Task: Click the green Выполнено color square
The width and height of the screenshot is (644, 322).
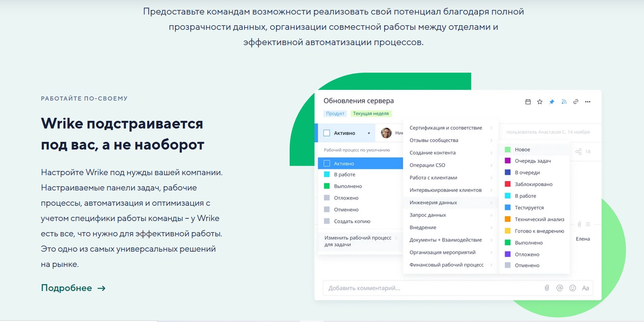Action: (x=327, y=186)
